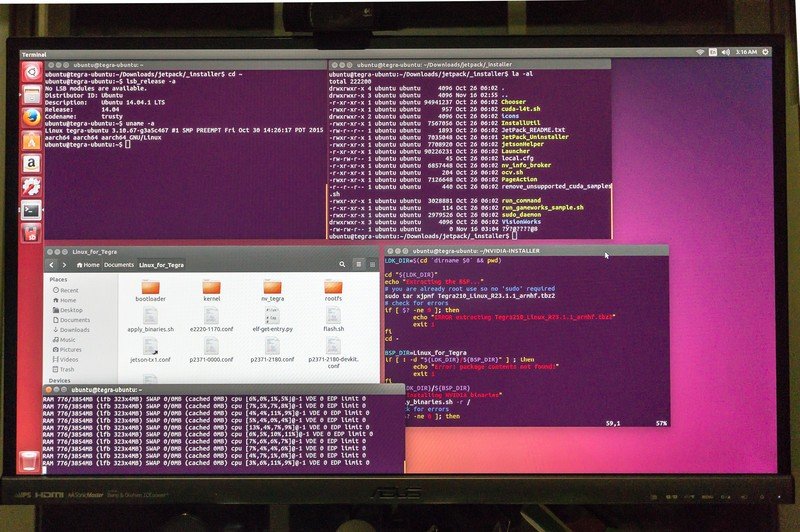Select the nv_tegra folder

pyautogui.click(x=272, y=291)
